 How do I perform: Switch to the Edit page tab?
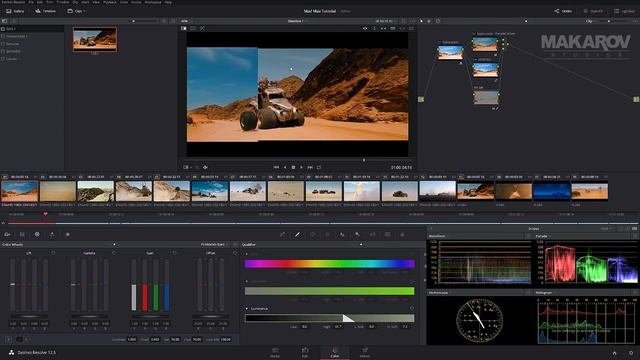click(x=305, y=353)
